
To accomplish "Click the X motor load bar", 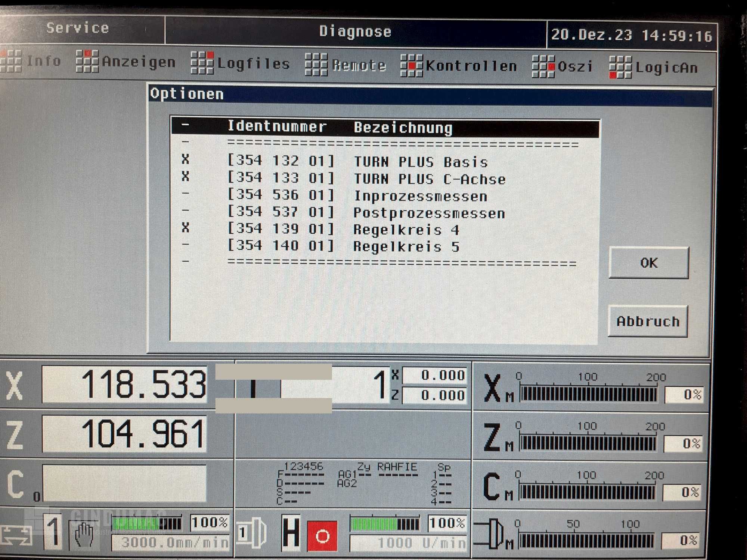I will click(x=588, y=394).
